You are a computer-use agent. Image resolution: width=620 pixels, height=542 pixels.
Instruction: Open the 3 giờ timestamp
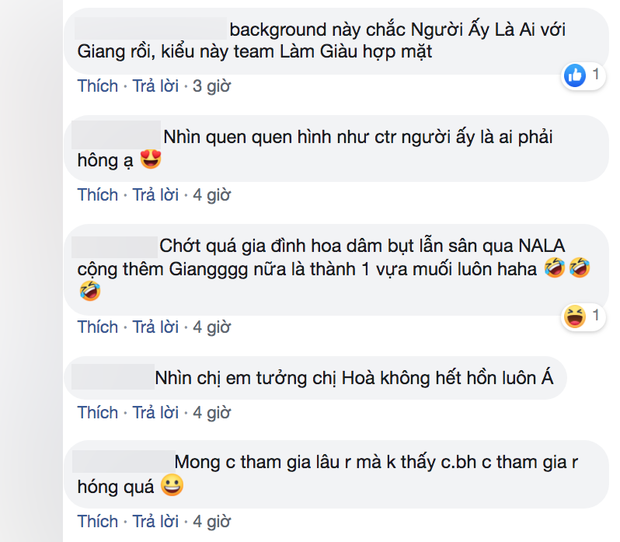point(212,86)
